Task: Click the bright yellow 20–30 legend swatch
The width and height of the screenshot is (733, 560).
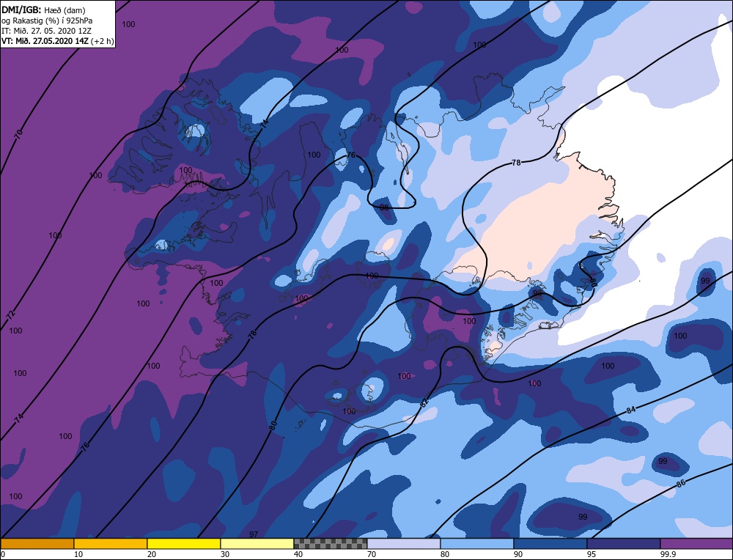Action: click(184, 543)
